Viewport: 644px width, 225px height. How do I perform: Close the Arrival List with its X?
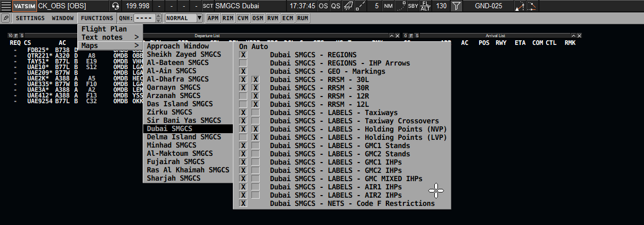pyautogui.click(x=579, y=36)
